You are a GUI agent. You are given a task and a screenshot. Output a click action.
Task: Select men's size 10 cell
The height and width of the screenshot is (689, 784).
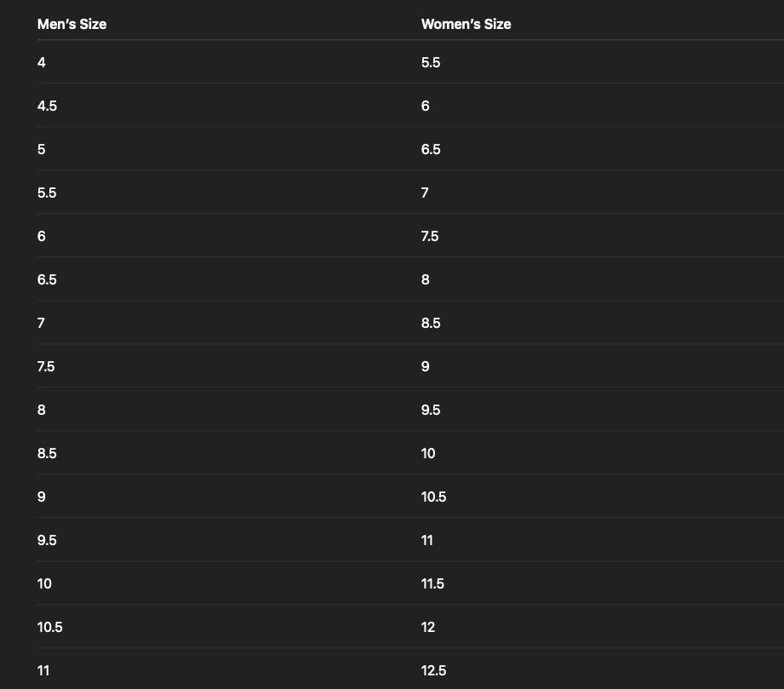coord(44,583)
